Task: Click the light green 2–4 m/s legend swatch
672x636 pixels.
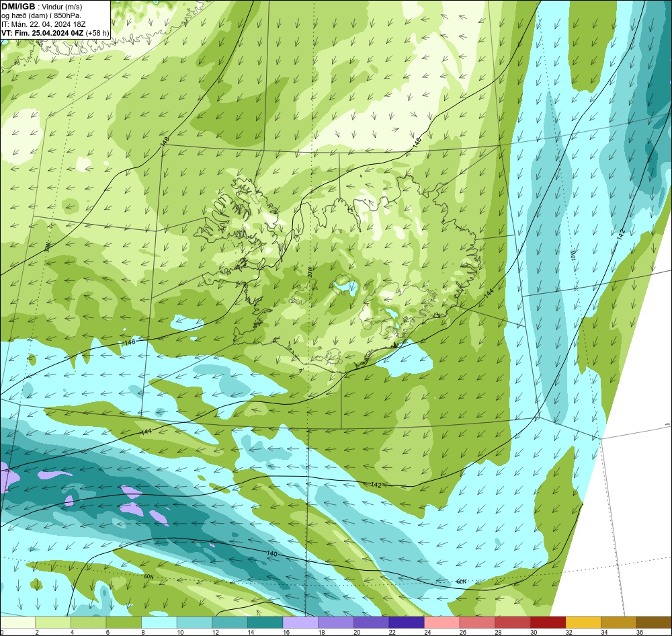Action: pyautogui.click(x=53, y=623)
